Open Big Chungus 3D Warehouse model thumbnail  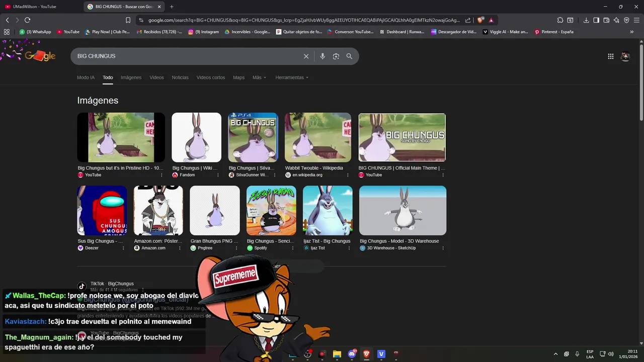coord(403,210)
